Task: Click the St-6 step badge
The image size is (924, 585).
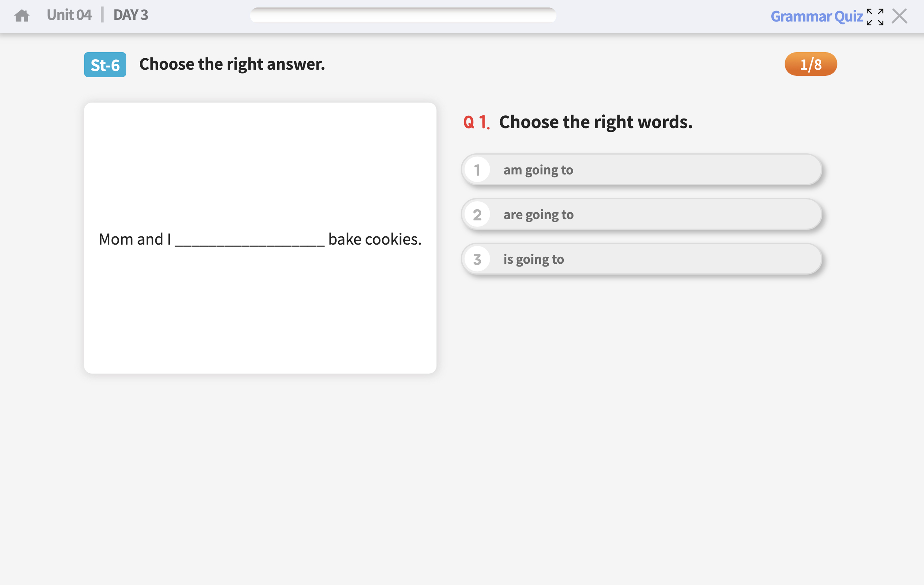Action: click(x=105, y=64)
